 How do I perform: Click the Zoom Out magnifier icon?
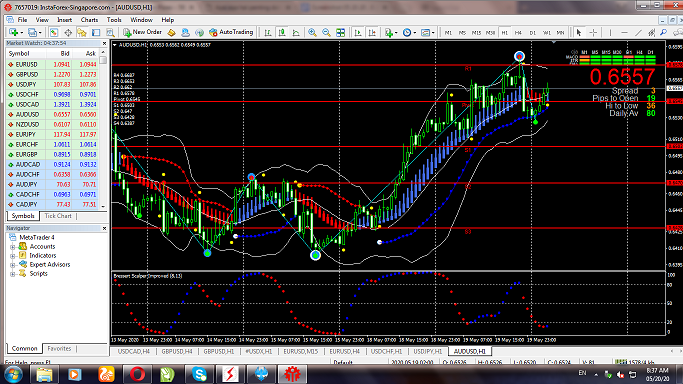(x=326, y=32)
